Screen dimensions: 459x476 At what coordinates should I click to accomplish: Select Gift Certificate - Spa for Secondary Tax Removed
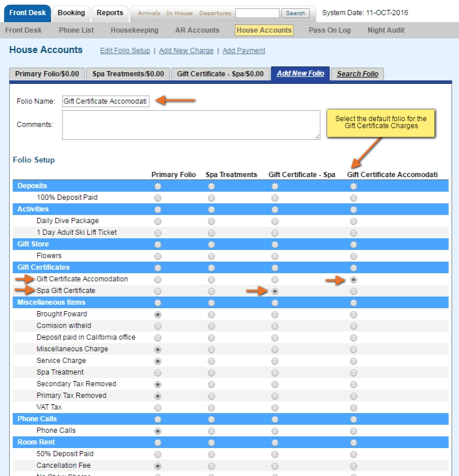coord(275,385)
